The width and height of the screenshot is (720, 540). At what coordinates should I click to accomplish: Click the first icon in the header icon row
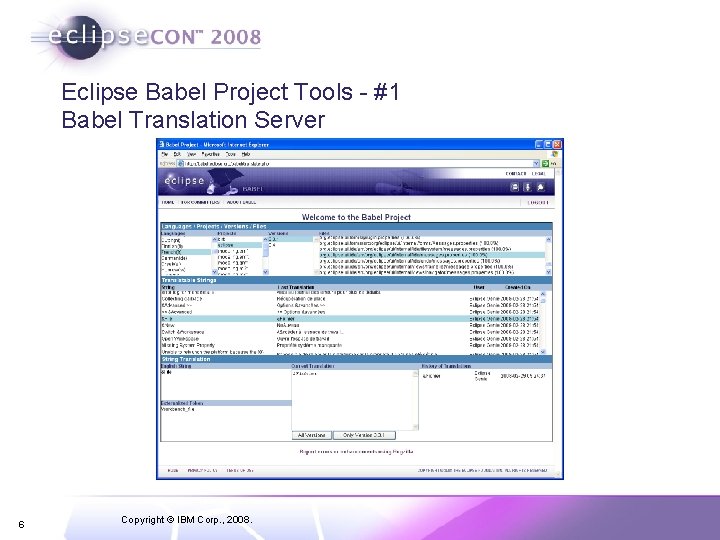(x=515, y=187)
